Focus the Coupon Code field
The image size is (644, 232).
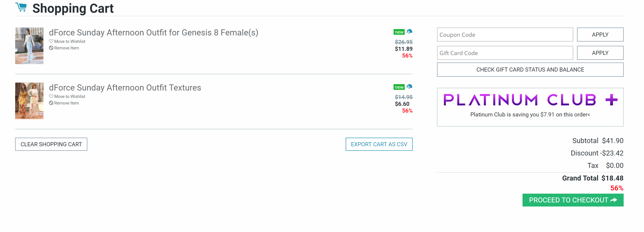pyautogui.click(x=504, y=35)
